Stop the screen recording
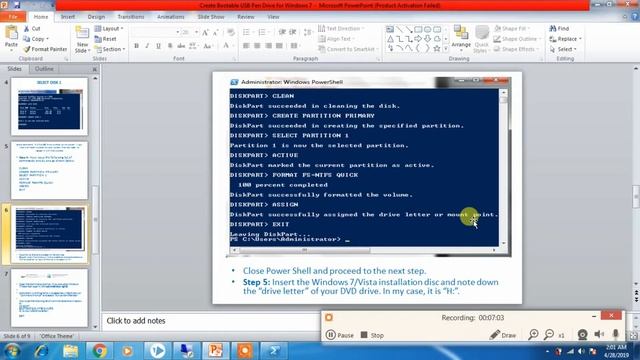Image resolution: width=640 pixels, height=360 pixels. click(x=372, y=335)
